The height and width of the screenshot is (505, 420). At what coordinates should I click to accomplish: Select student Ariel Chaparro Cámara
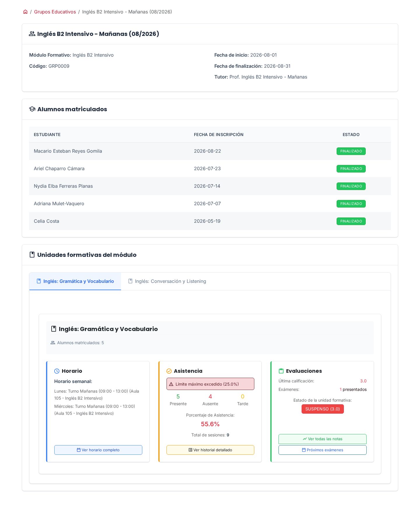point(59,169)
